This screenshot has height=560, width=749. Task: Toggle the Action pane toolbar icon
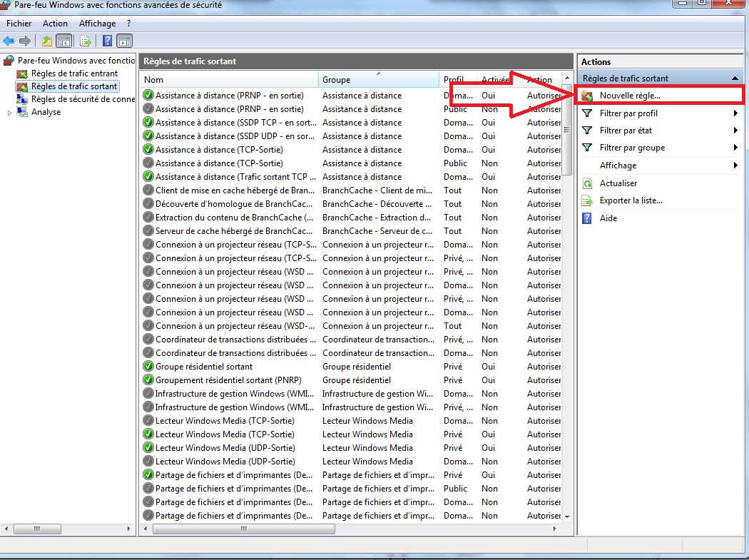[125, 41]
